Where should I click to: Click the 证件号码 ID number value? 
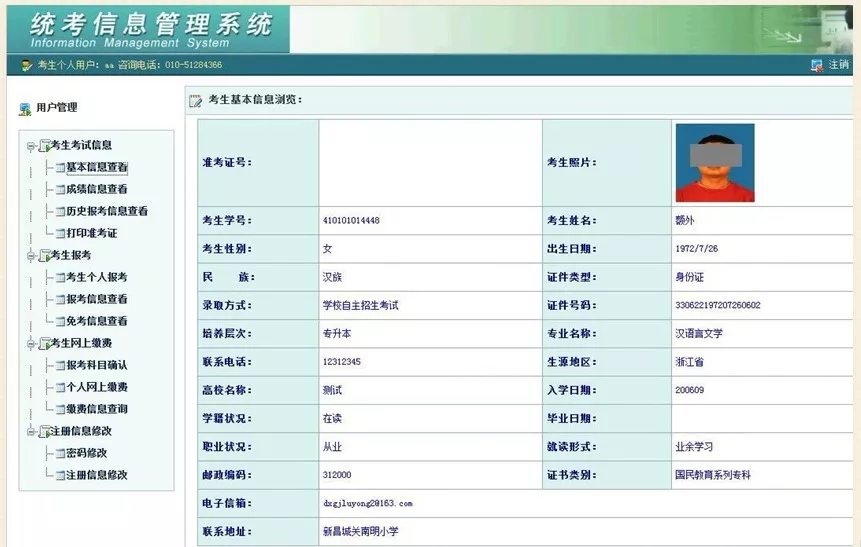(x=718, y=305)
